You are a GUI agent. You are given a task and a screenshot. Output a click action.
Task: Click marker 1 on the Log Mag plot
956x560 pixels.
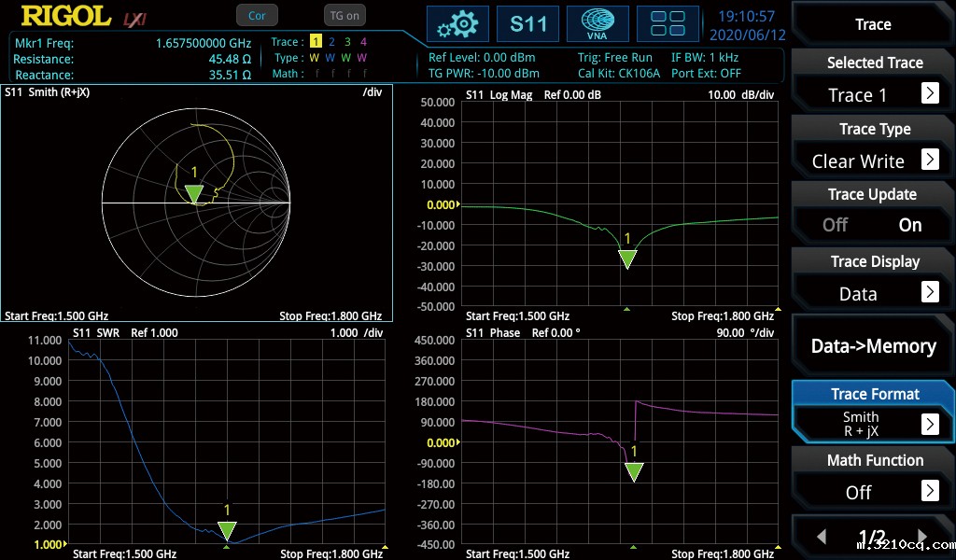click(627, 259)
